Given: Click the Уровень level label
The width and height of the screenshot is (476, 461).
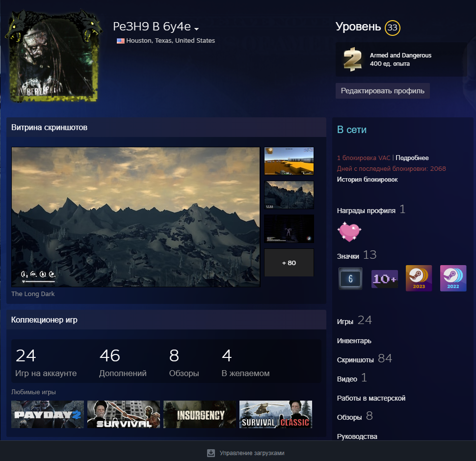Looking at the screenshot, I should click(358, 27).
